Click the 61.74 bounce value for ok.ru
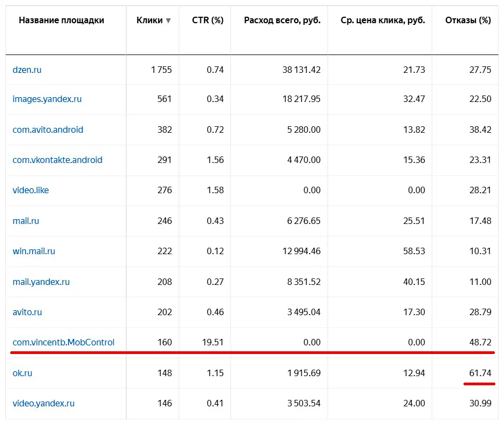Image resolution: width=504 pixels, height=422 pixels. coord(480,373)
